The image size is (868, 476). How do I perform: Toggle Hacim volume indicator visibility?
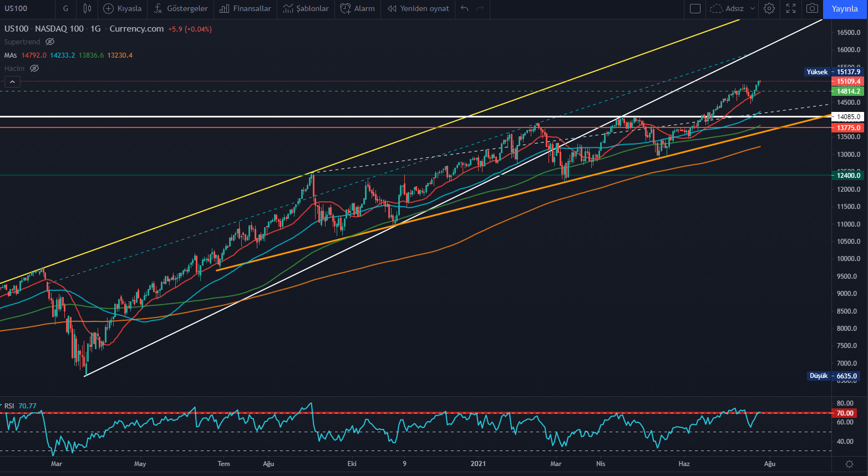(34, 69)
